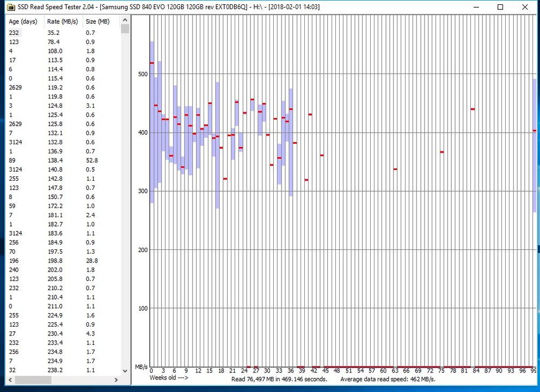Select the row with rate 138.4
Image resolution: width=540 pixels, height=392 pixels.
click(64, 161)
